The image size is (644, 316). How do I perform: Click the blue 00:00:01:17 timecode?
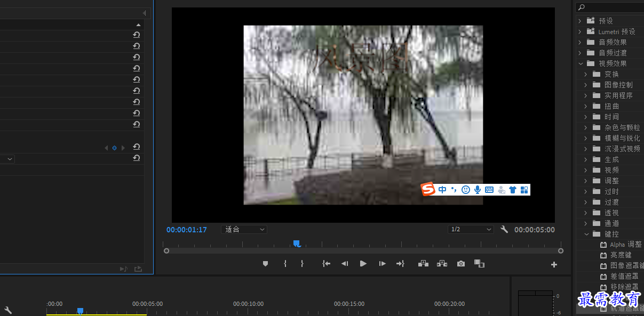coord(187,230)
